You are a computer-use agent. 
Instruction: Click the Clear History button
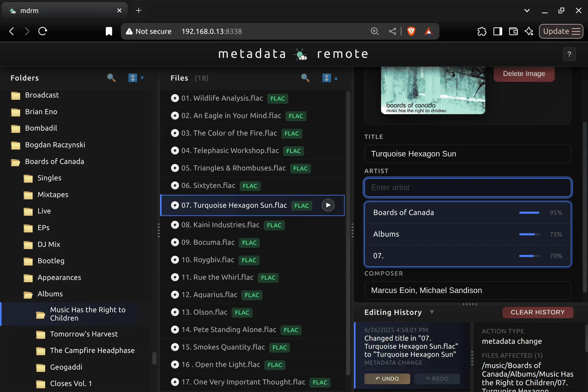tap(537, 312)
